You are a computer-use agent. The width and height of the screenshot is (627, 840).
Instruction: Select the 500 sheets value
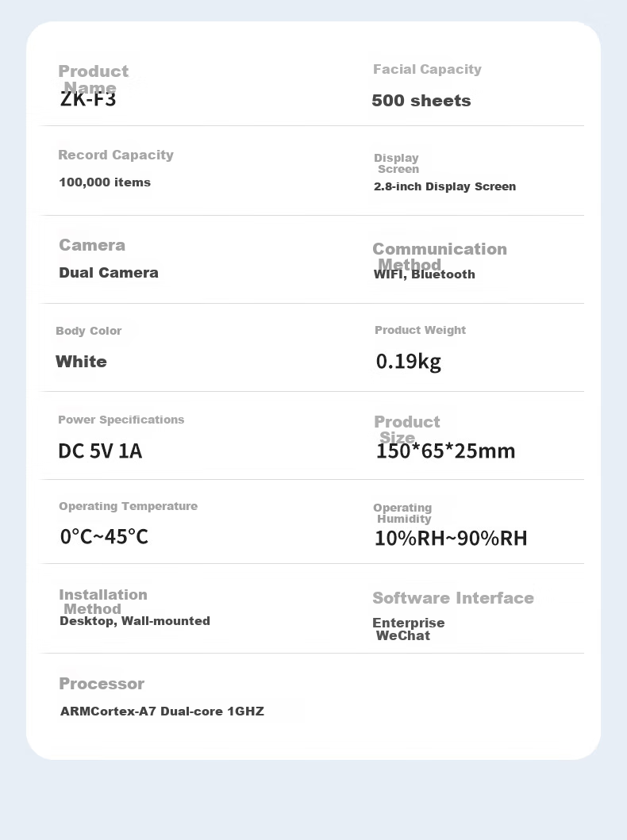click(421, 101)
